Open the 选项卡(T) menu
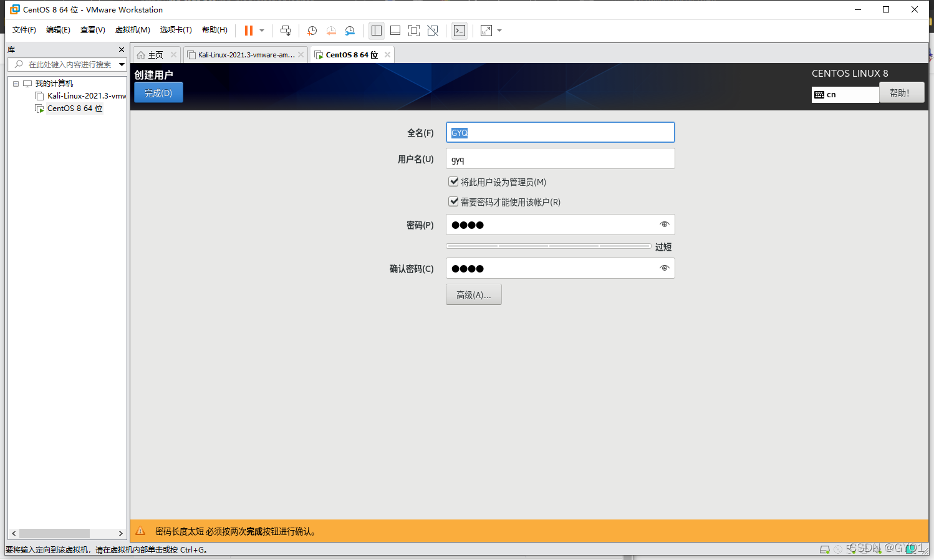The height and width of the screenshot is (560, 934). (x=176, y=30)
